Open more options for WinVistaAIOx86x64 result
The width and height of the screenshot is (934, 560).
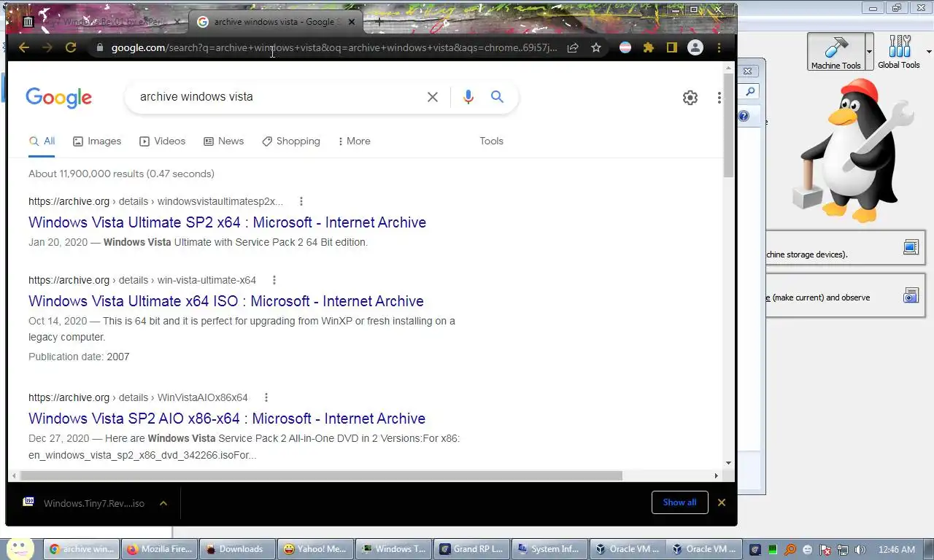pos(266,397)
